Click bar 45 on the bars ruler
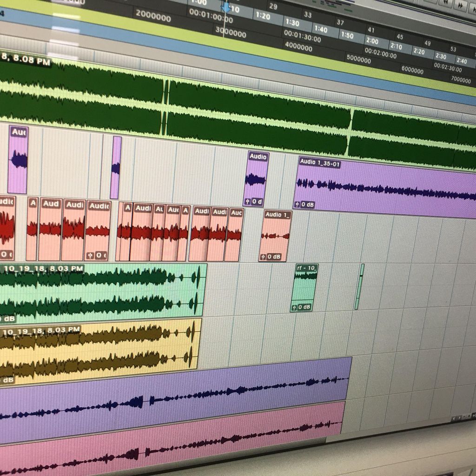Image resolution: width=476 pixels, height=476 pixels. pos(400,37)
